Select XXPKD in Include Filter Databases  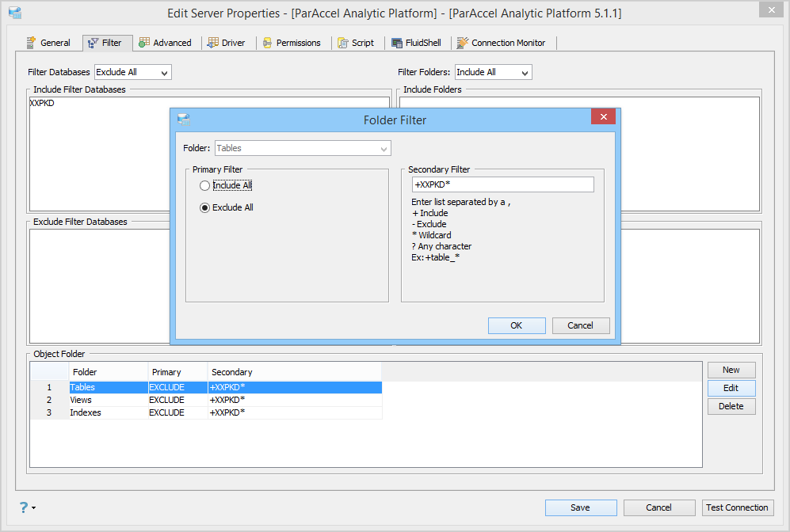tap(42, 103)
